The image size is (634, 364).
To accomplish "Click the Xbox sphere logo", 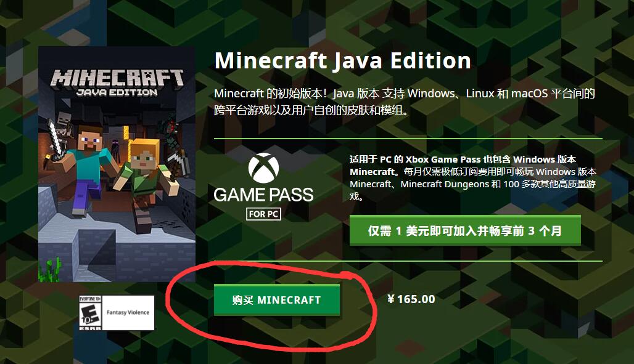I will [x=263, y=168].
